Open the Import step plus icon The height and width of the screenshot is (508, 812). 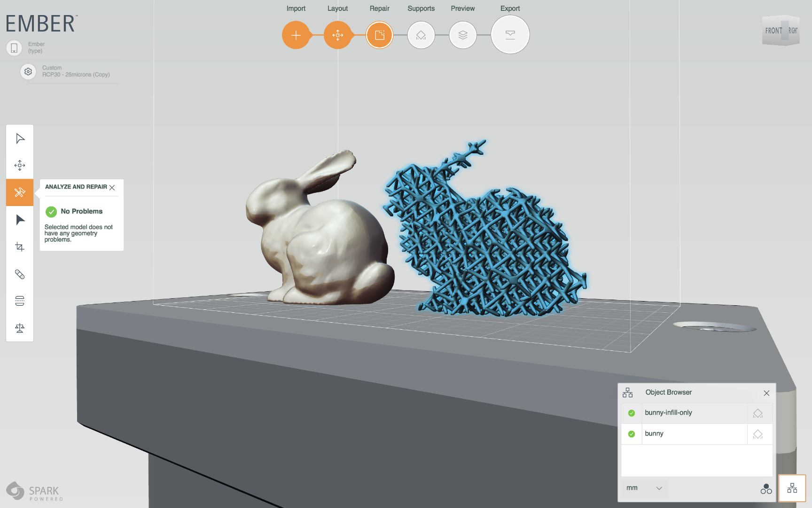(296, 35)
